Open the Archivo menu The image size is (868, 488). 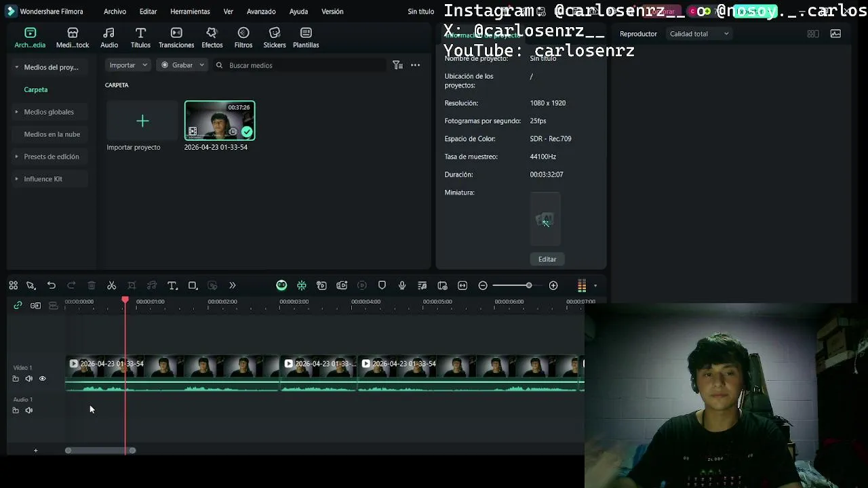115,12
